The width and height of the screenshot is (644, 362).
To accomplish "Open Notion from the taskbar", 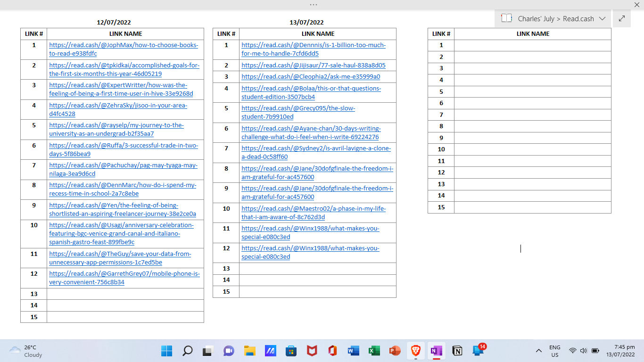I will (457, 351).
